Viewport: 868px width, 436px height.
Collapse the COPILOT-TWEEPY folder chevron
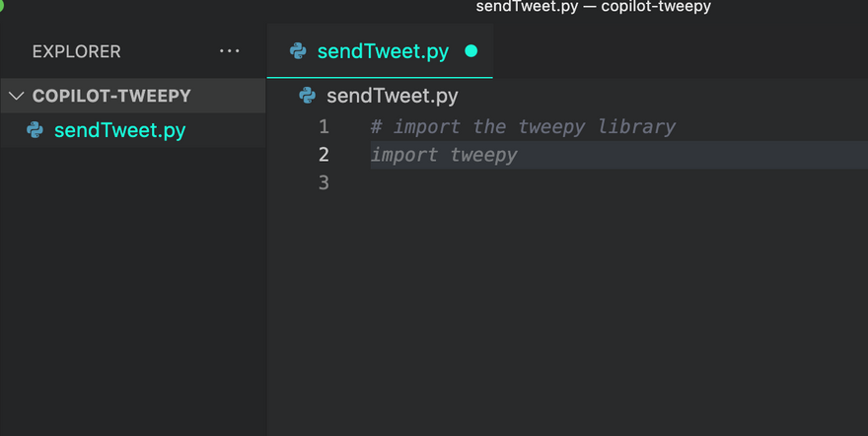coord(16,96)
